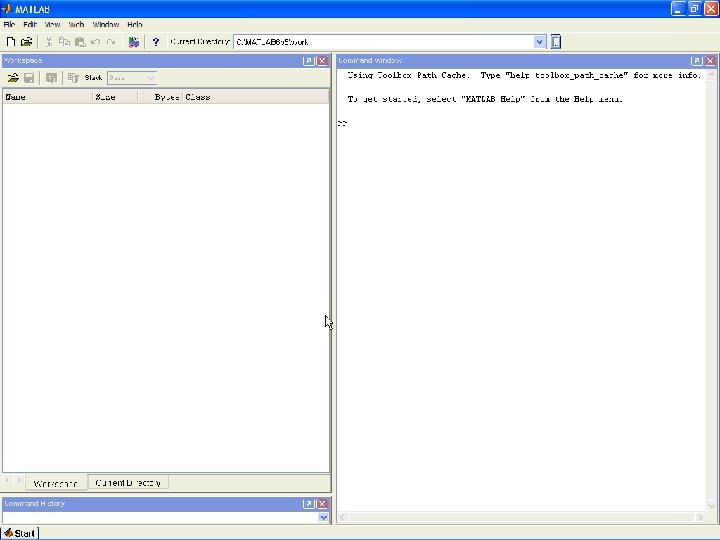Image resolution: width=720 pixels, height=540 pixels.
Task: Click the MATLAB Start button
Action: (20, 533)
